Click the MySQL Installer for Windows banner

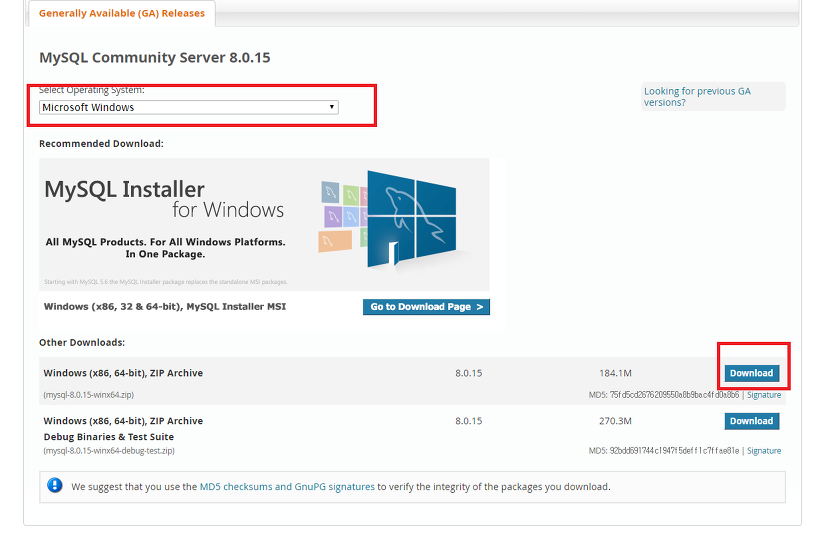coord(264,225)
